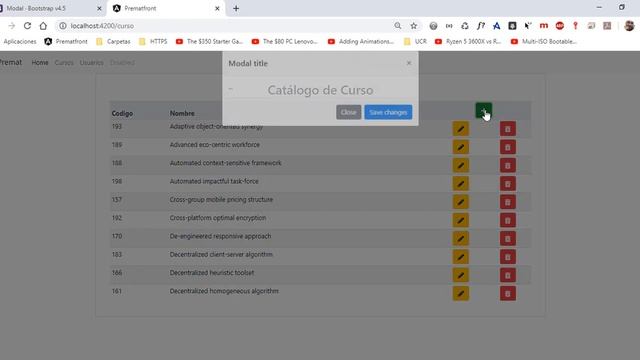
Task: Open Multi-ISO Bootable bookmark
Action: 544,42
